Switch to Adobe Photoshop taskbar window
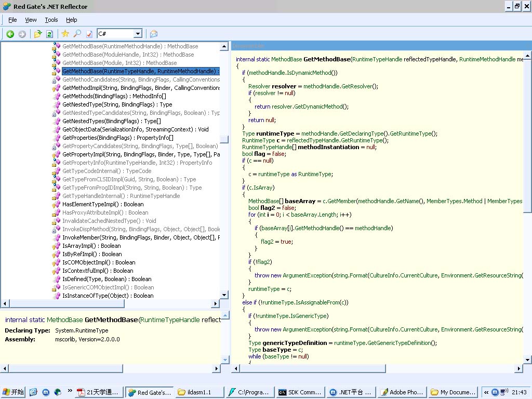This screenshot has width=532, height=399. (x=402, y=392)
